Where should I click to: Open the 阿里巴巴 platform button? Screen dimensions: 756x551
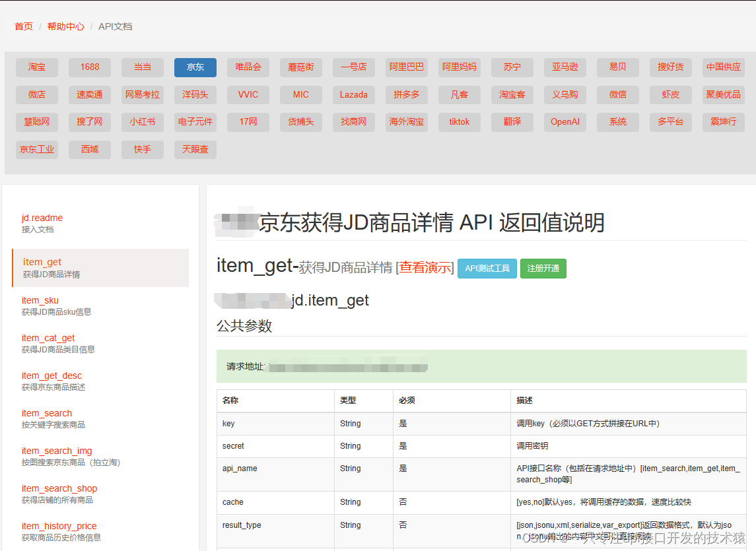[x=407, y=67]
